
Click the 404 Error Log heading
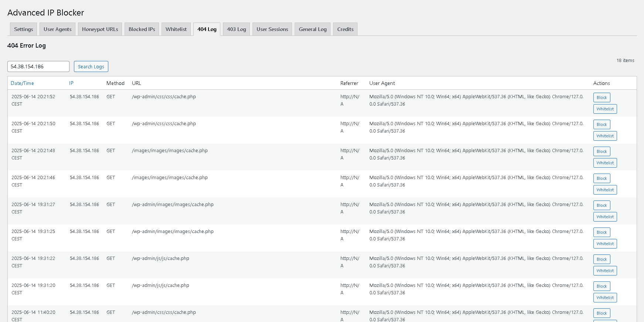click(x=27, y=45)
